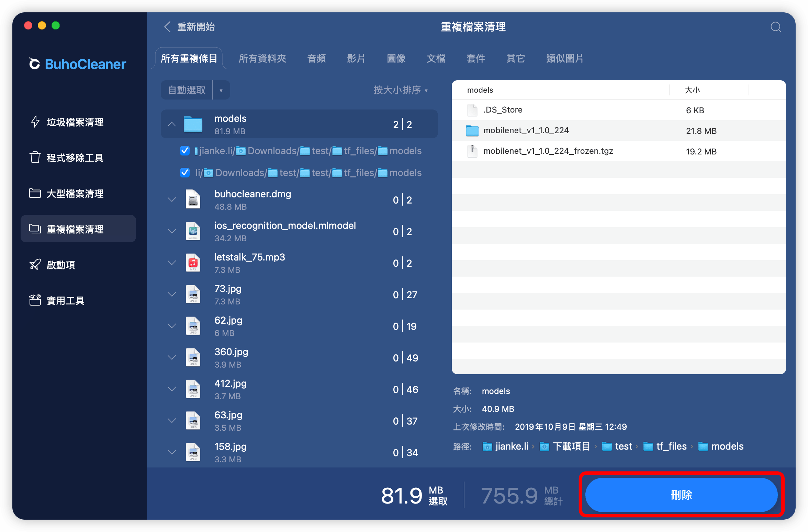Screen dimensions: 808x532
Task: Click the search magnifier icon
Action: [x=776, y=27]
